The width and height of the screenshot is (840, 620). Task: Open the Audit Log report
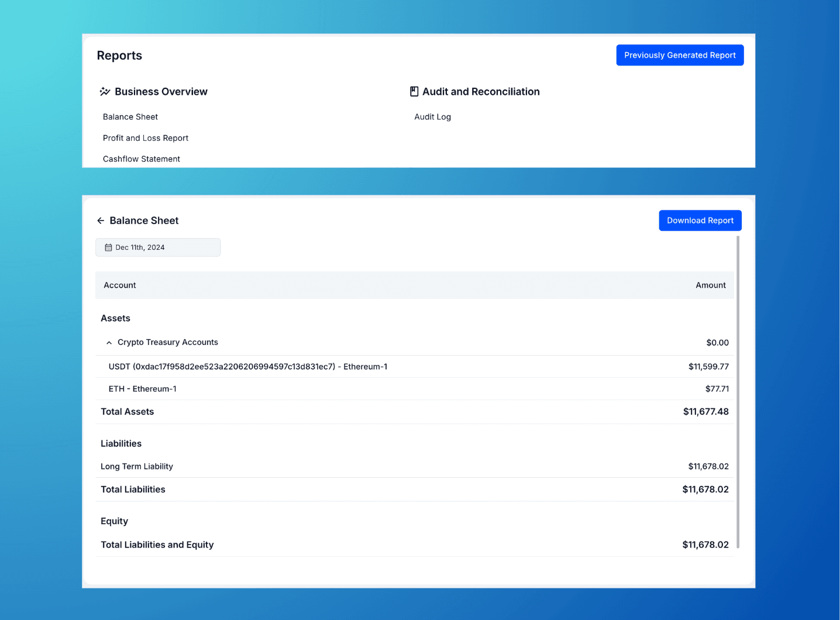click(x=432, y=117)
